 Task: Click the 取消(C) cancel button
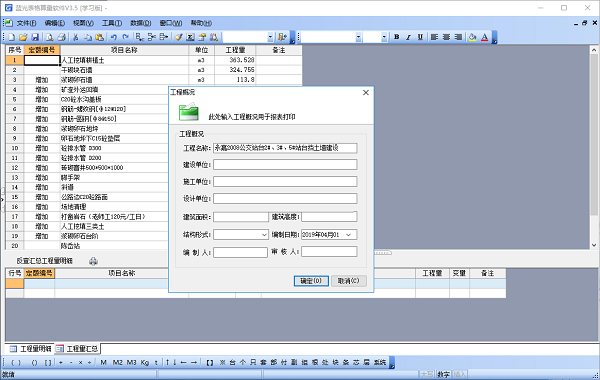(x=349, y=281)
